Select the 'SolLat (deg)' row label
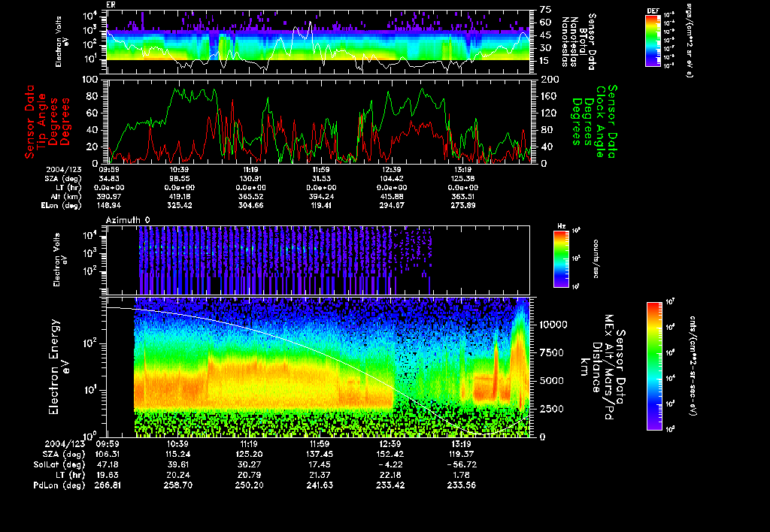This screenshot has width=770, height=532. pyautogui.click(x=59, y=465)
